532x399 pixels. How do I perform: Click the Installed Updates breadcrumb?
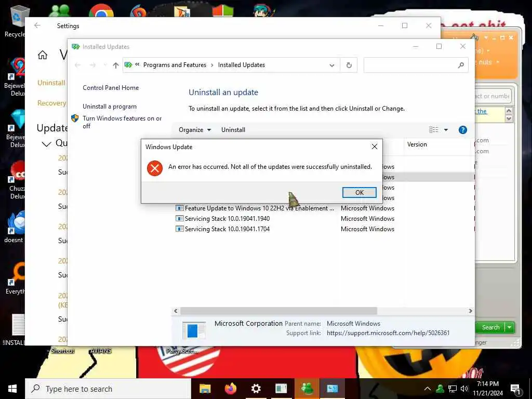click(241, 65)
